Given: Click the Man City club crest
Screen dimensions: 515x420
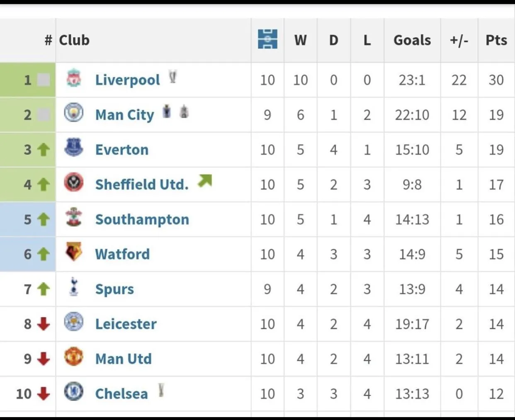Looking at the screenshot, I should [x=74, y=113].
